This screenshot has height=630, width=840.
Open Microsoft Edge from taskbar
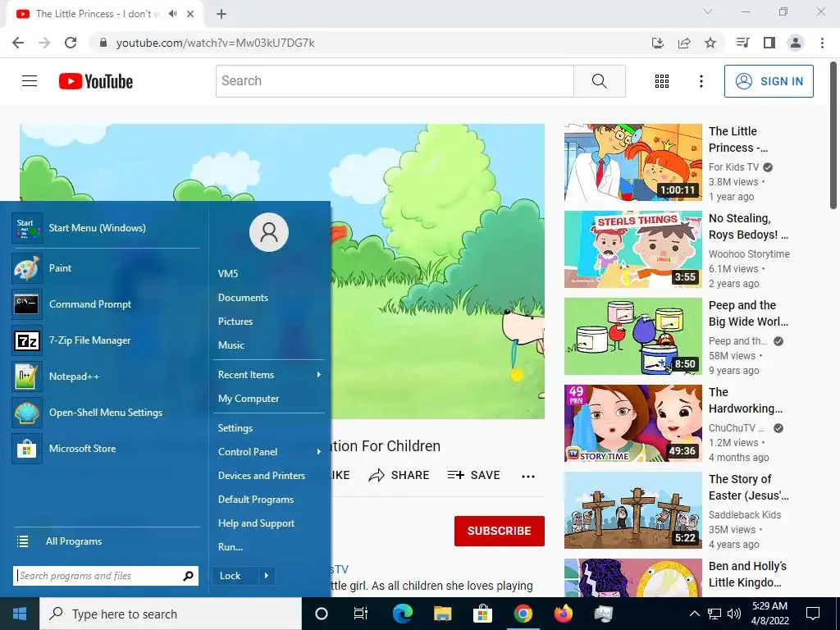point(402,614)
